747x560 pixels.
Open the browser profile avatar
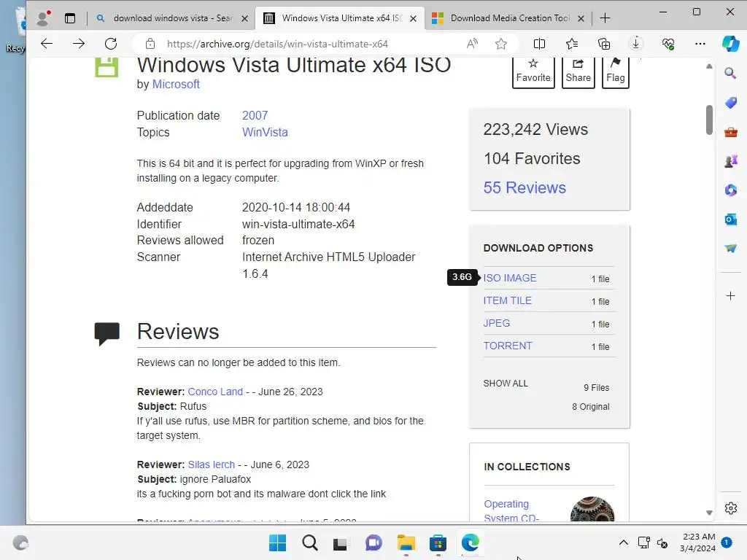pyautogui.click(x=43, y=18)
